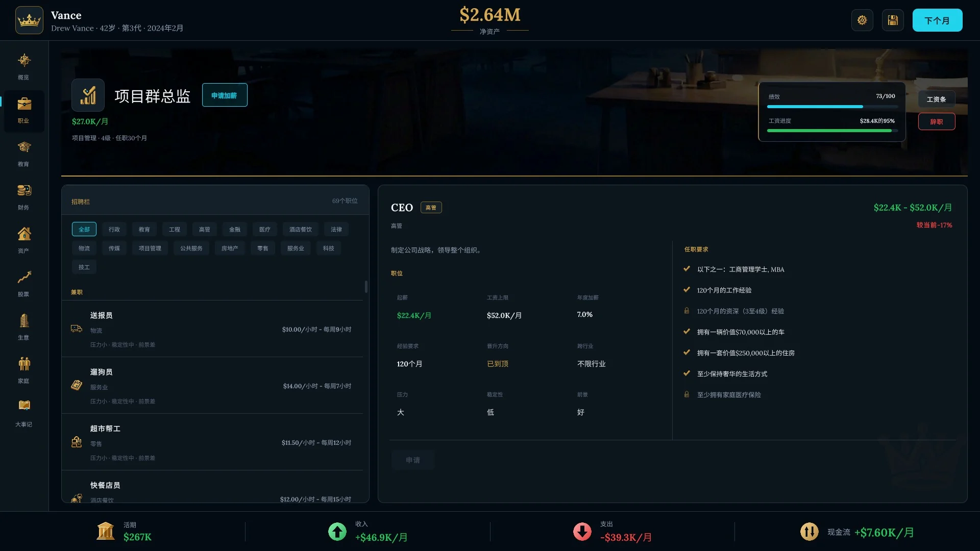Select the 超市帮工 job listing
The image size is (980, 551).
[x=212, y=442]
